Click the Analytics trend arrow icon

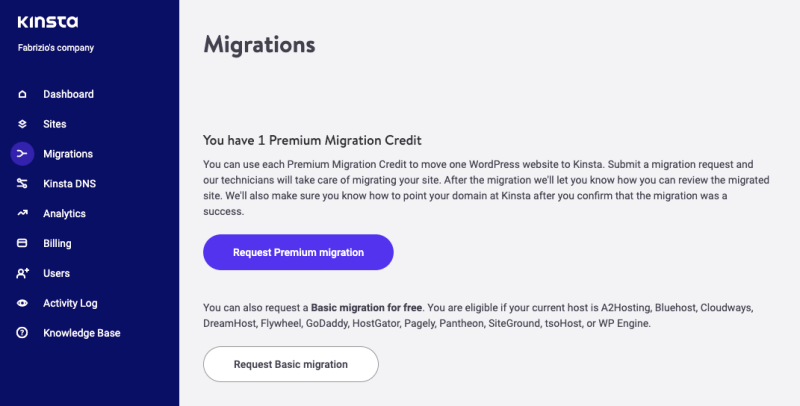click(22, 213)
